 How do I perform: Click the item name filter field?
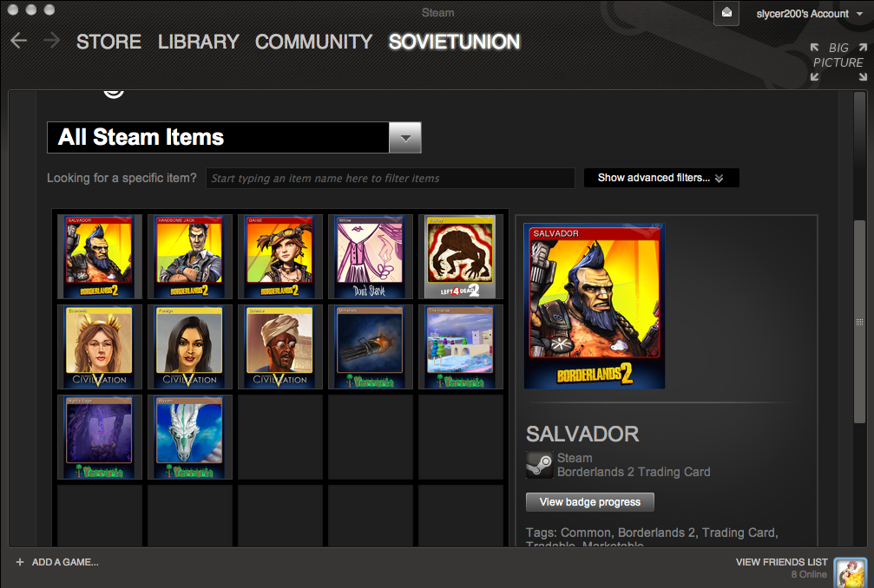click(x=391, y=178)
